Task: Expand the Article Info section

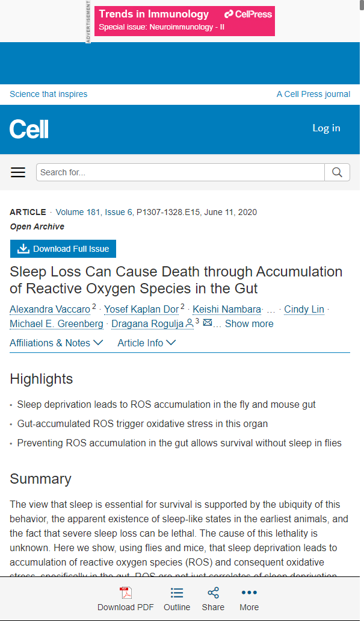Action: pos(146,343)
